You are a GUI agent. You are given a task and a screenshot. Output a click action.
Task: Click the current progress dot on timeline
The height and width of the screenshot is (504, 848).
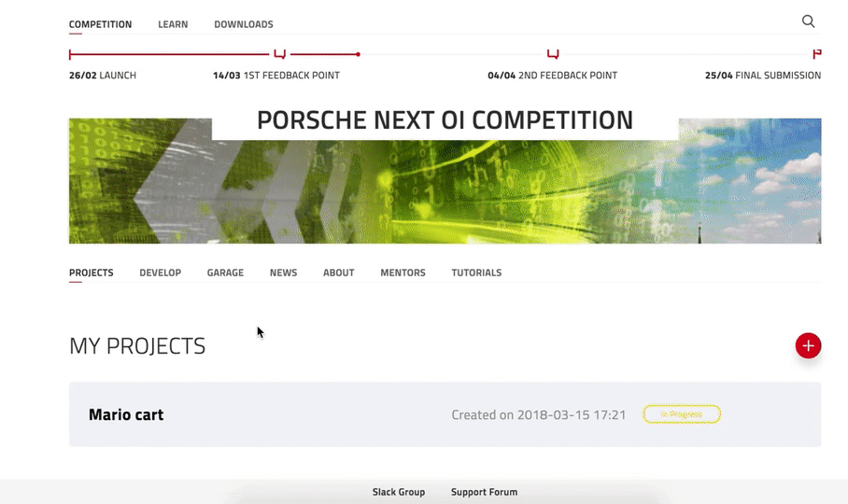358,54
